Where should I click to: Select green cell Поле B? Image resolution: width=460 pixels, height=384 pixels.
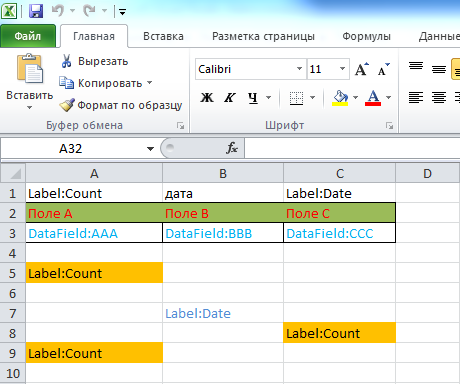tap(223, 213)
